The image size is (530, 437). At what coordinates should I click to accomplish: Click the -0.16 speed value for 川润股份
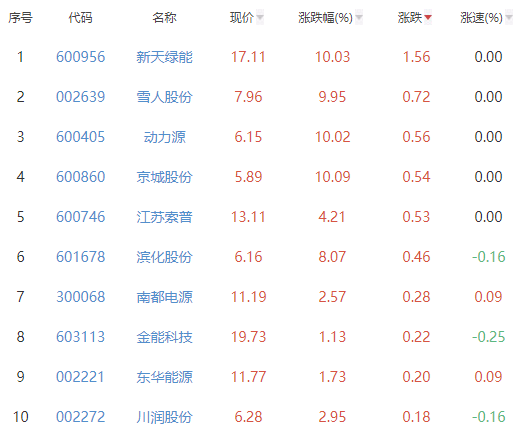(x=489, y=417)
